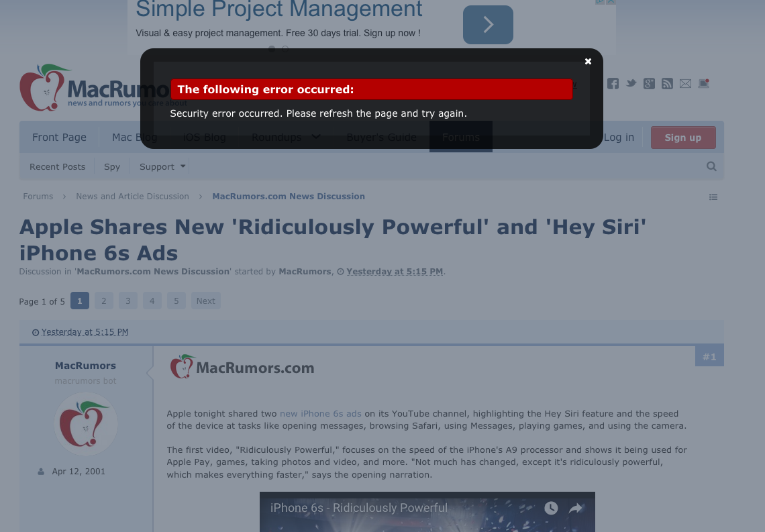
Task: Open MacRumors Facebook page icon
Action: pyautogui.click(x=613, y=83)
